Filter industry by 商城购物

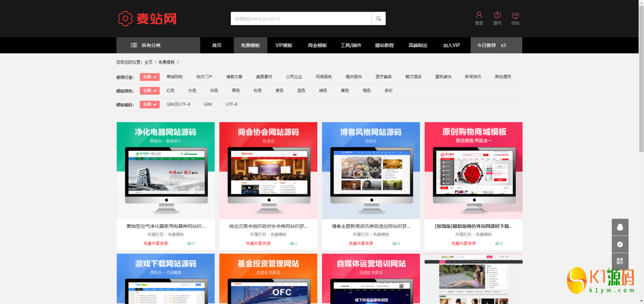[175, 77]
